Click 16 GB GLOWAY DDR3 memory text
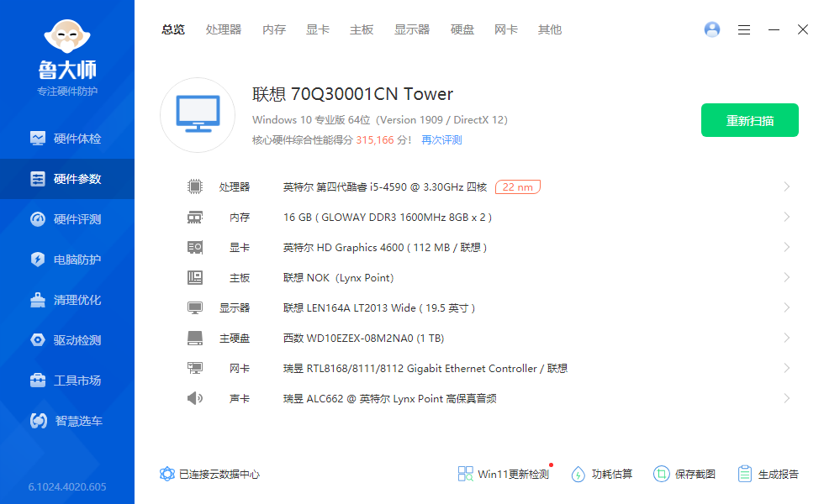The image size is (824, 504). (x=388, y=218)
